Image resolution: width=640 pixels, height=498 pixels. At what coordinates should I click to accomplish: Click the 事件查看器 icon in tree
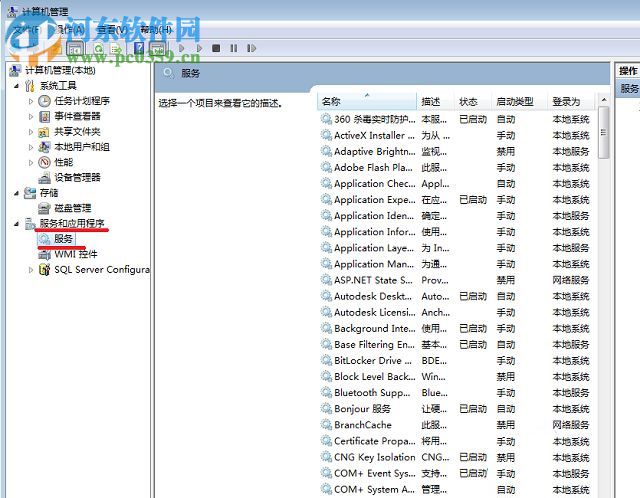[x=44, y=116]
